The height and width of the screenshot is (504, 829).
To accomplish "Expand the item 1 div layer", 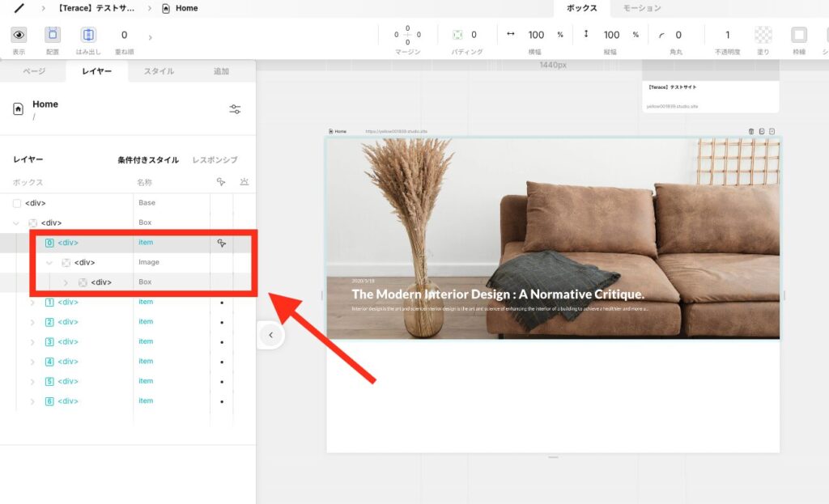I will (x=33, y=303).
